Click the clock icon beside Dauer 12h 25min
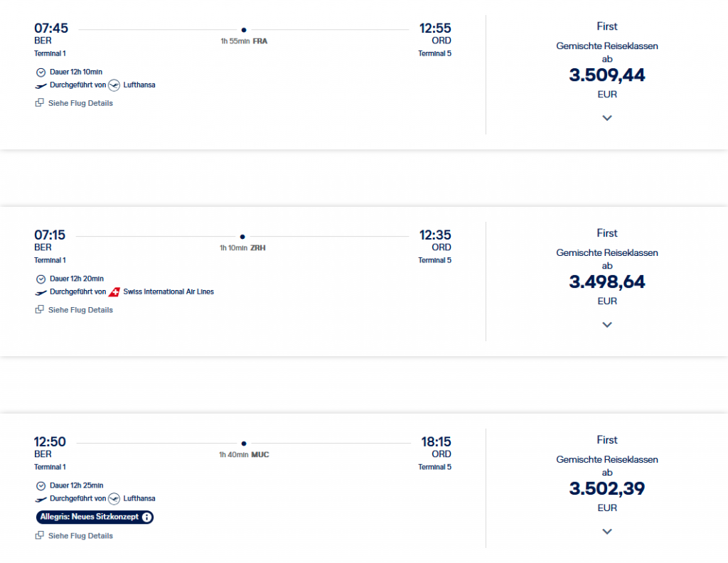728x563 pixels. (41, 486)
